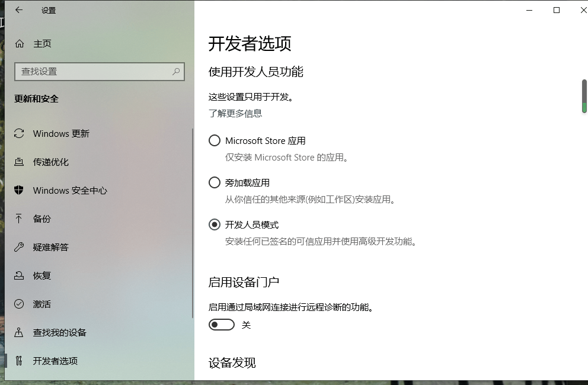Click the Windows 更新 refresh icon

point(19,133)
